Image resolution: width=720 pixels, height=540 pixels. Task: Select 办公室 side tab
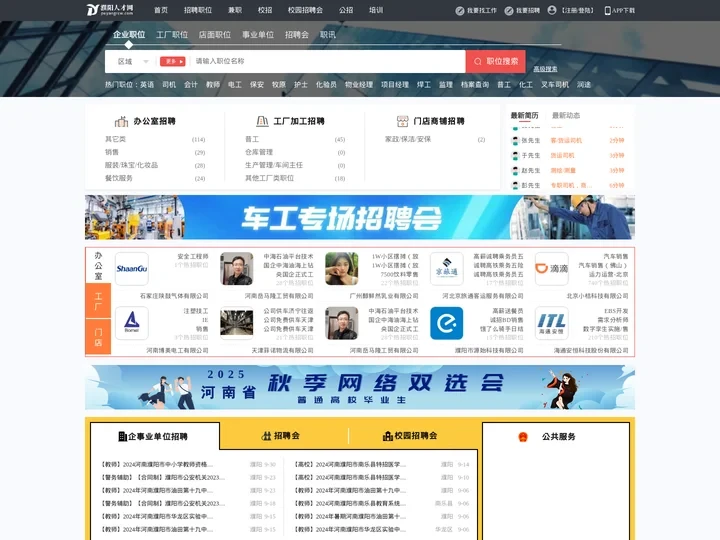click(x=98, y=266)
